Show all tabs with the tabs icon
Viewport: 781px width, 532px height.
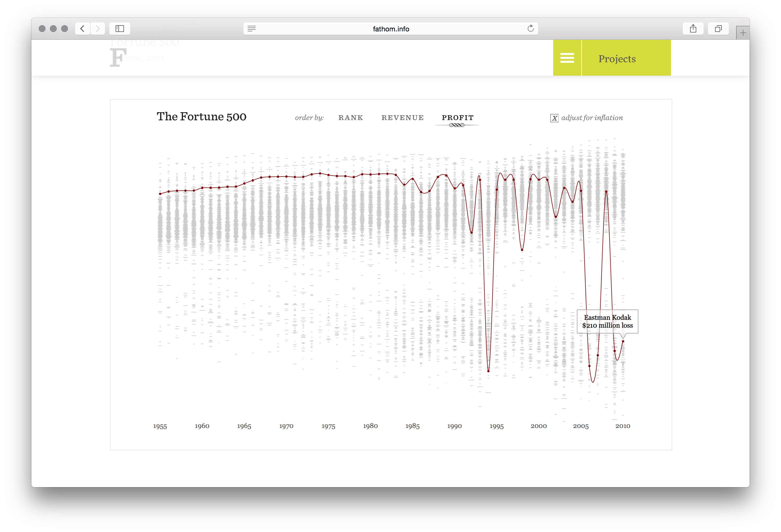(718, 29)
